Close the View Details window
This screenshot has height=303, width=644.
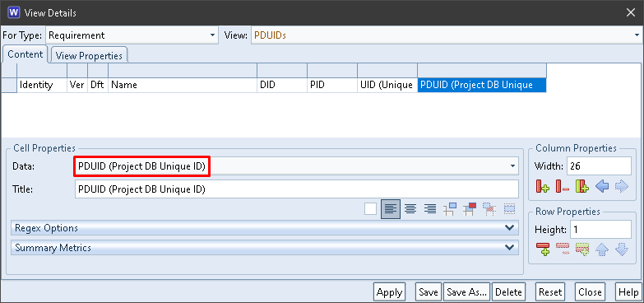click(631, 12)
